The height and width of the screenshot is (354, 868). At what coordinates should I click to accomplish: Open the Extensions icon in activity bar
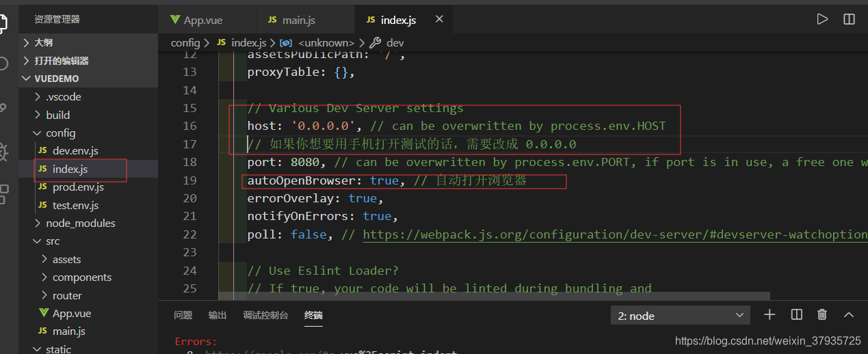tap(3, 194)
